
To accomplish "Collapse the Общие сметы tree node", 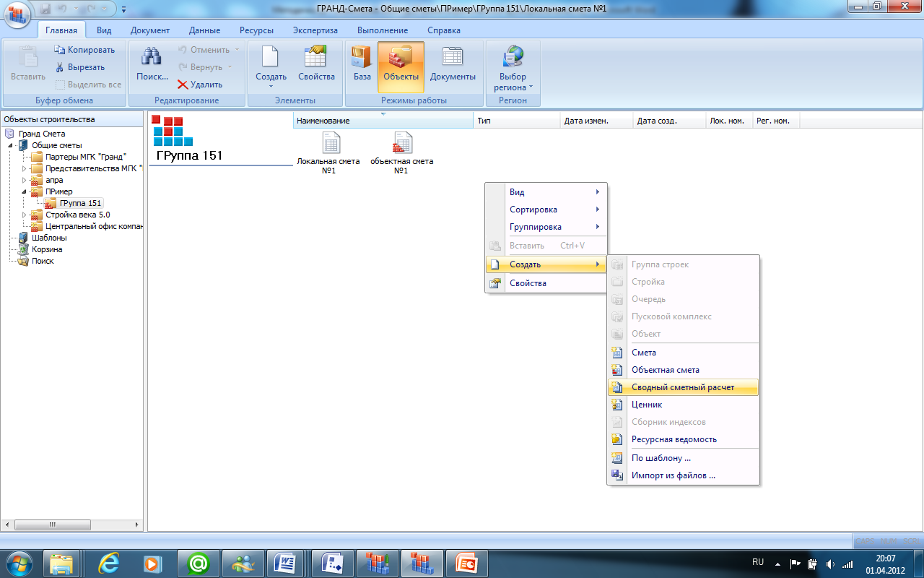I will (x=11, y=145).
